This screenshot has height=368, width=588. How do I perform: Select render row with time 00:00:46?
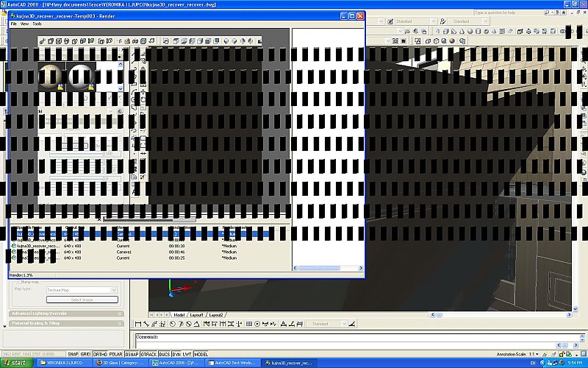click(150, 252)
